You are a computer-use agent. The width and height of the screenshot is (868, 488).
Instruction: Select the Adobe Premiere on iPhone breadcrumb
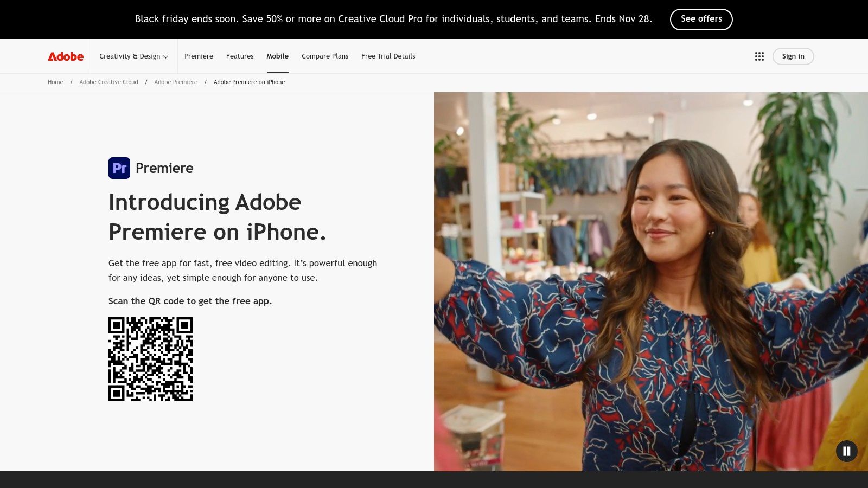point(250,82)
